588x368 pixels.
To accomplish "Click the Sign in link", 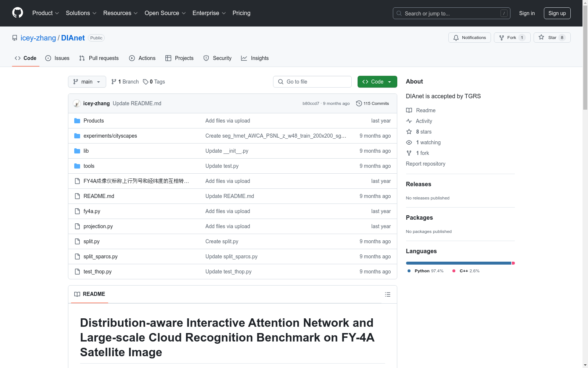I will tap(527, 13).
